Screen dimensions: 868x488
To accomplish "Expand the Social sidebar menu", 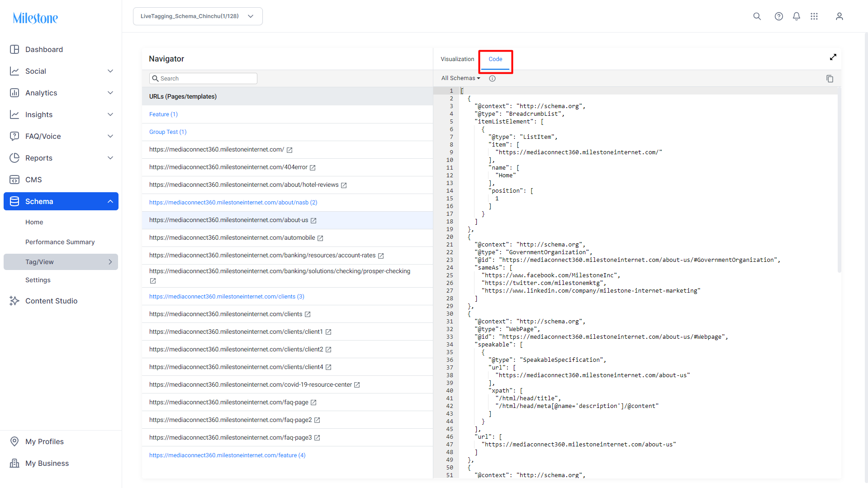I will [x=110, y=71].
